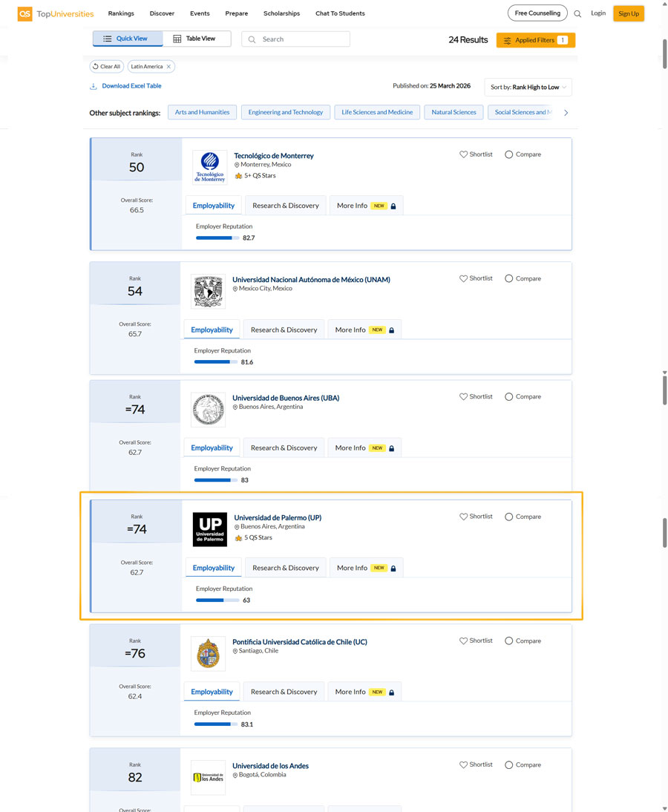Image resolution: width=668 pixels, height=812 pixels.
Task: Switch to Table View
Action: (x=196, y=39)
